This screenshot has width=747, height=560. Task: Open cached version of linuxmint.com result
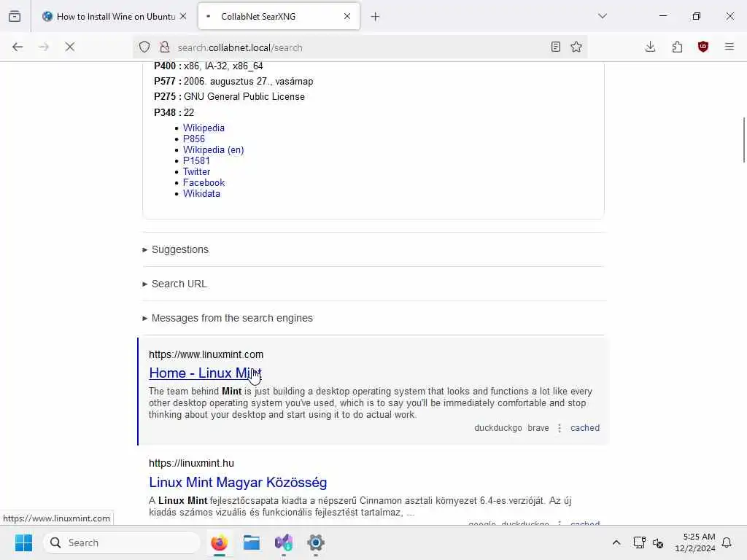click(585, 427)
